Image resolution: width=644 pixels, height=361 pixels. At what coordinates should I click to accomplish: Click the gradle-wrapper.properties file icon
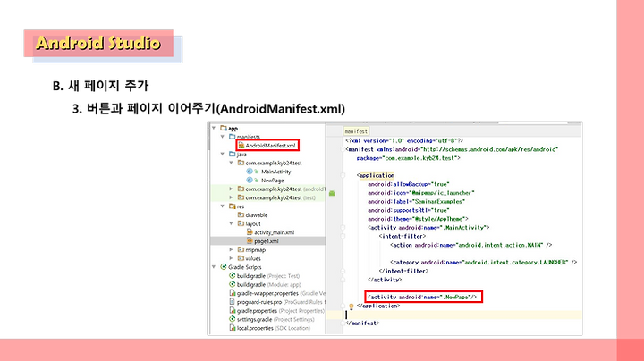pyautogui.click(x=232, y=293)
